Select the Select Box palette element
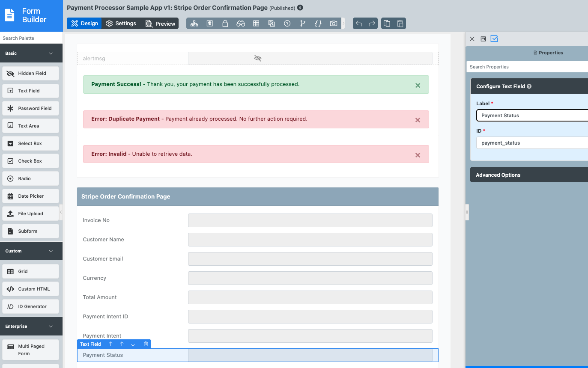588x368 pixels. [31, 143]
